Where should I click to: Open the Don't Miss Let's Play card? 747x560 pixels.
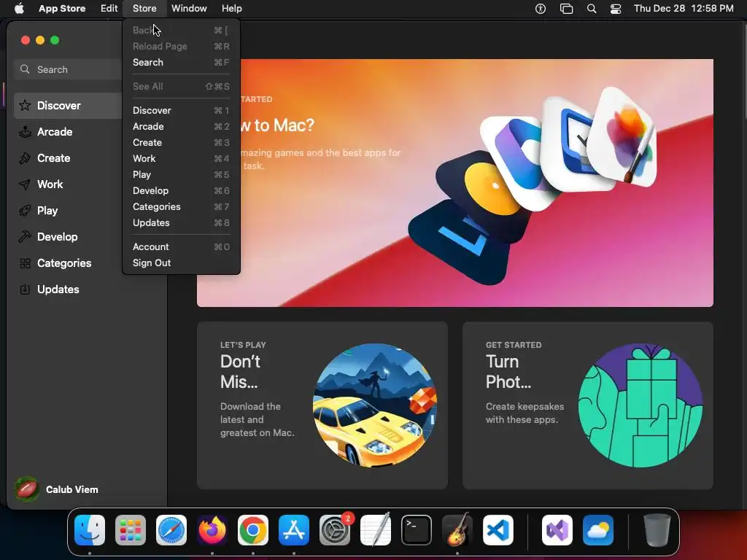322,405
